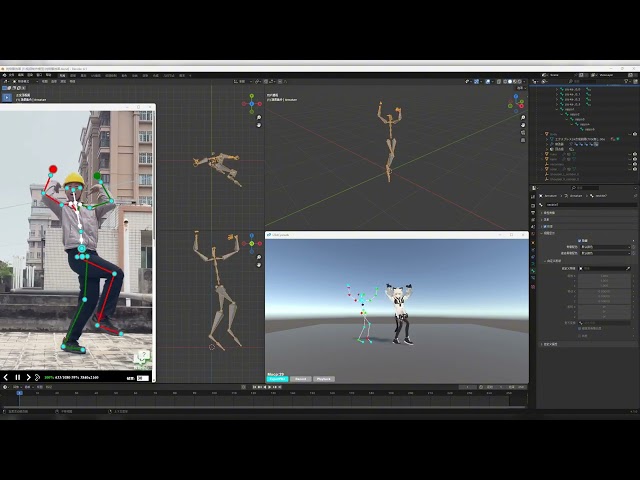
Task: Open the Scene properties tab
Action: coord(533,227)
